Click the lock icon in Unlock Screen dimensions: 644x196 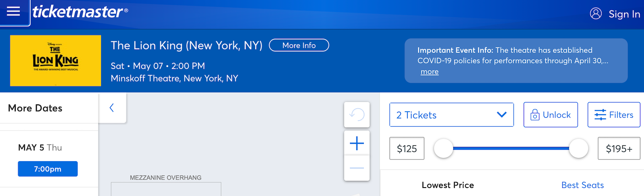coord(535,115)
